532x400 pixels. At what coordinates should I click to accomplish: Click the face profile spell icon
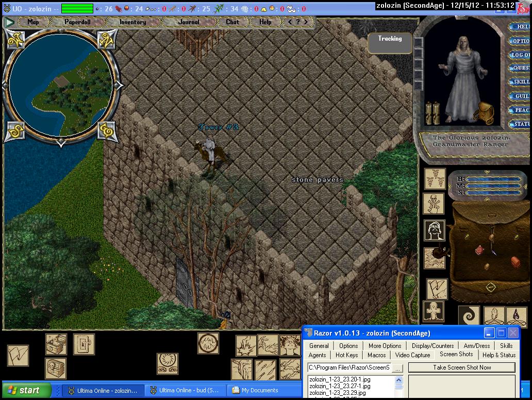434,230
